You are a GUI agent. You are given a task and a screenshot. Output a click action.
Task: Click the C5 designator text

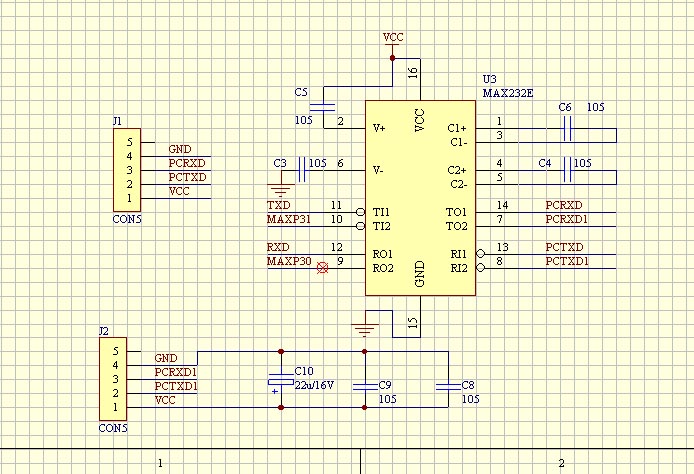[x=301, y=92]
